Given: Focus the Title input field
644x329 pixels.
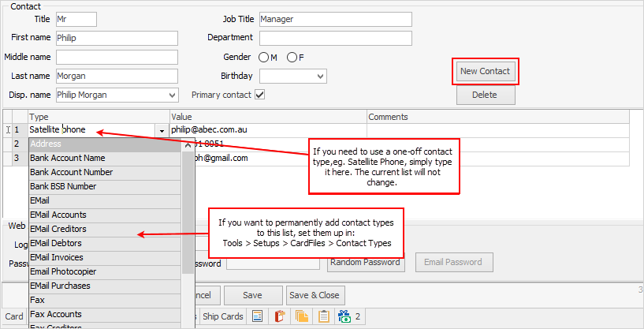Looking at the screenshot, I should tap(76, 19).
